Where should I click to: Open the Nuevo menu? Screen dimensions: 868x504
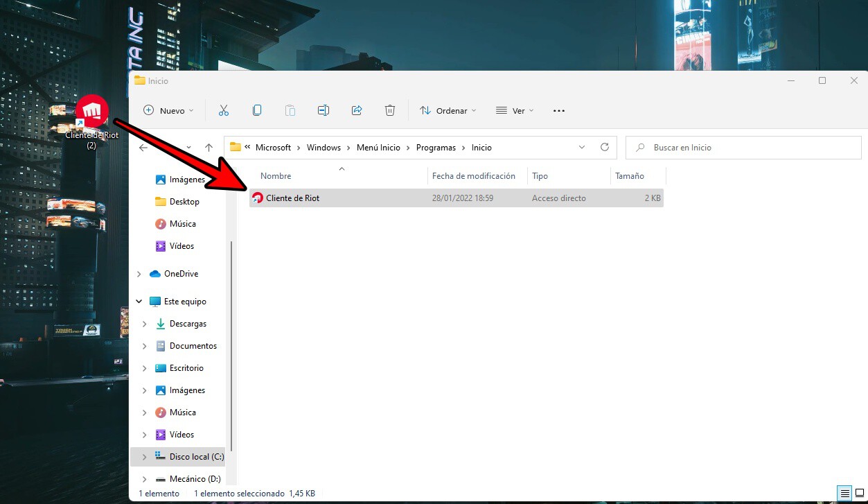click(168, 110)
